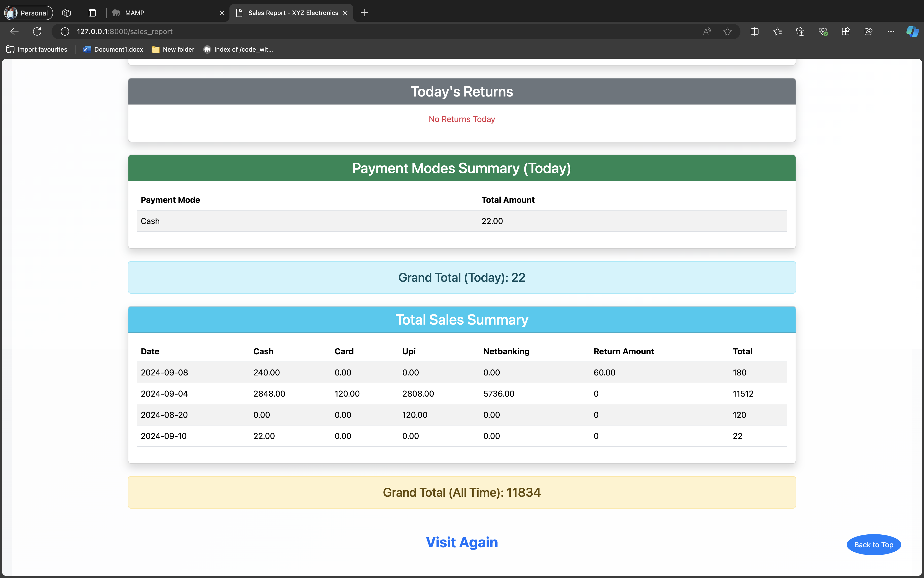924x578 pixels.
Task: Click the Upi column header
Action: pyautogui.click(x=409, y=351)
